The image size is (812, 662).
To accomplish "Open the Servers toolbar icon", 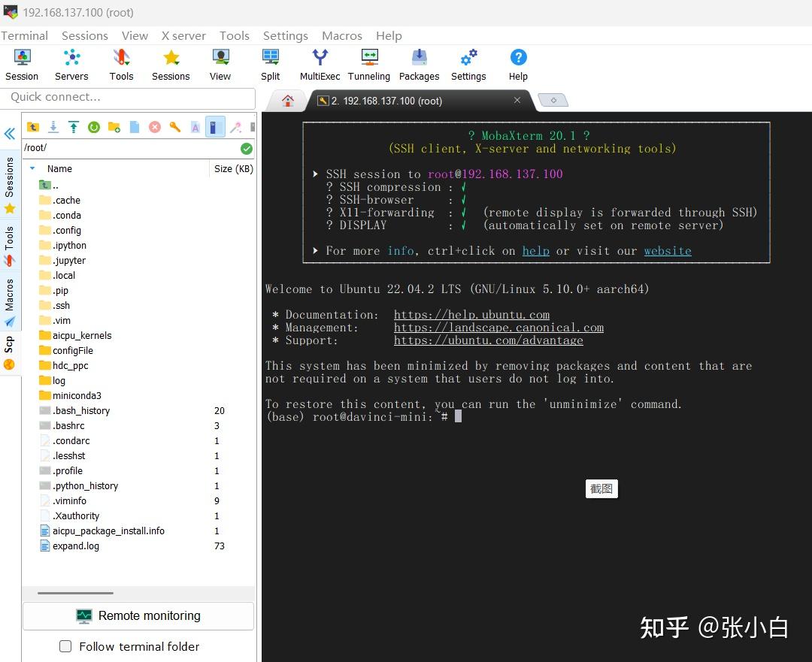I will pos(71,65).
